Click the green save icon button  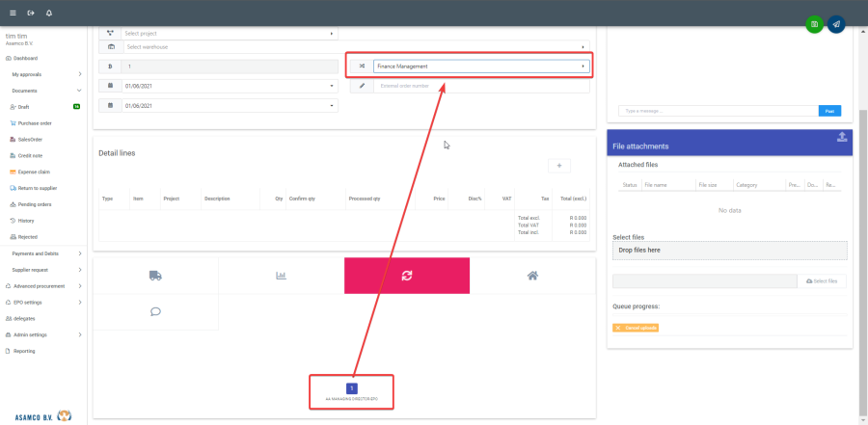pyautogui.click(x=815, y=24)
